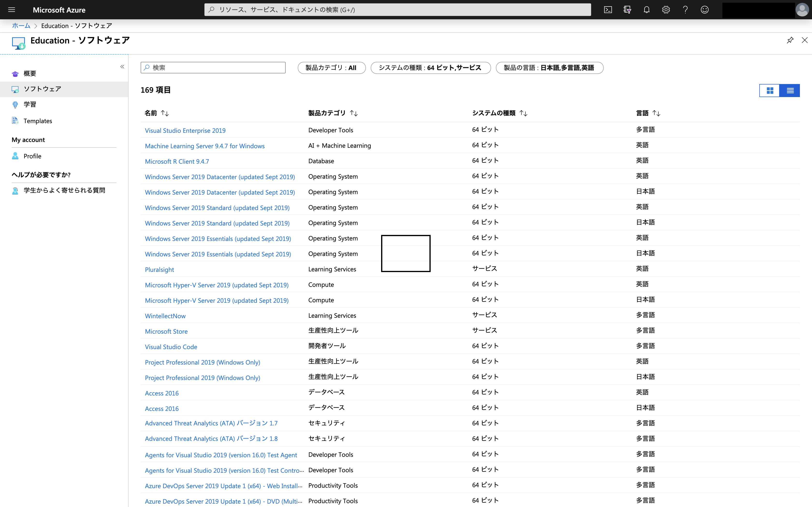Open portal settings with the gear icon
Viewport: 812px width, 507px height.
click(x=666, y=9)
